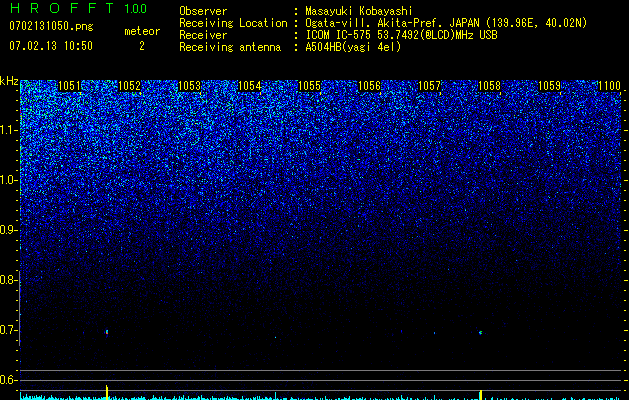
Task: Click the 1058 time marker
Action: (489, 86)
